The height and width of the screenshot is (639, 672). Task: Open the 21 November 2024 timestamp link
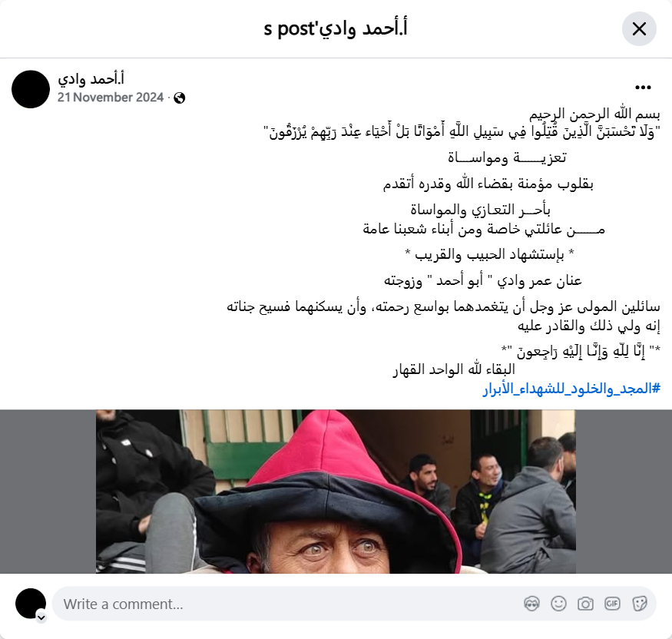click(111, 98)
